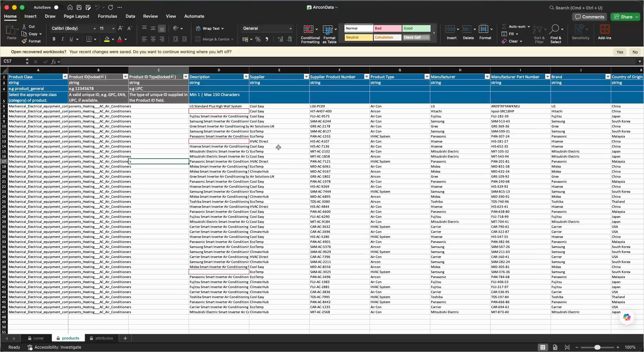Toggle bold formatting

point(54,39)
